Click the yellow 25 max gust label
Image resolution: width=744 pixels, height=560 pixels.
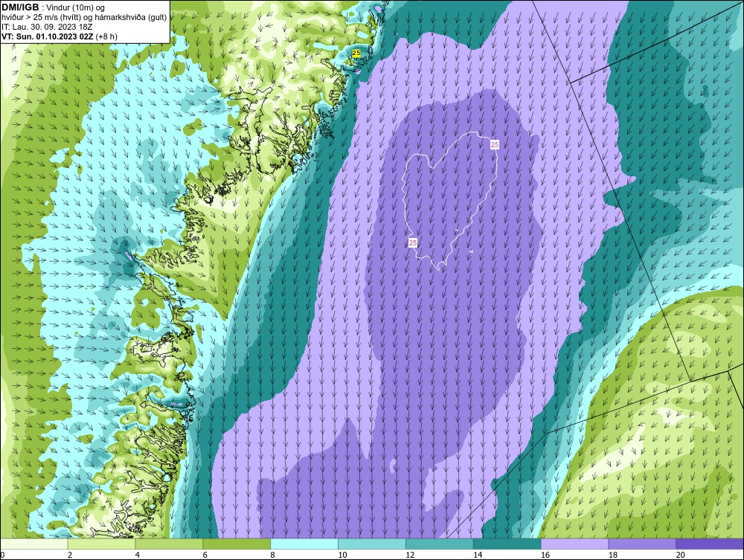click(356, 54)
